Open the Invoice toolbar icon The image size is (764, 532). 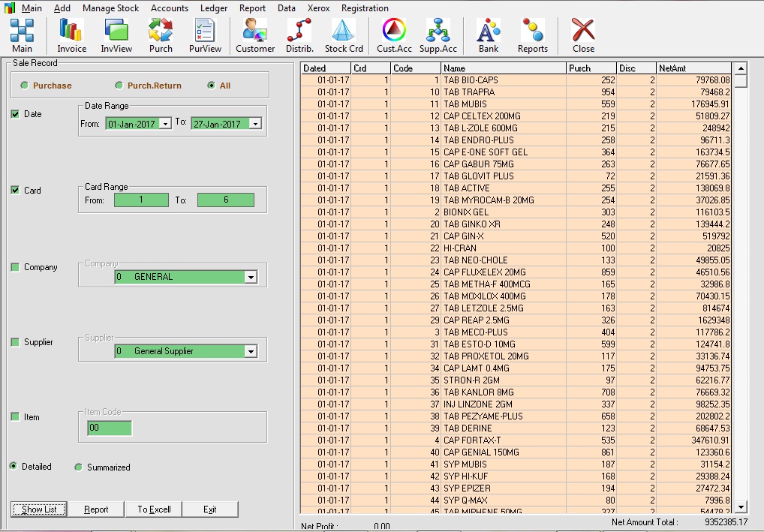coord(71,35)
